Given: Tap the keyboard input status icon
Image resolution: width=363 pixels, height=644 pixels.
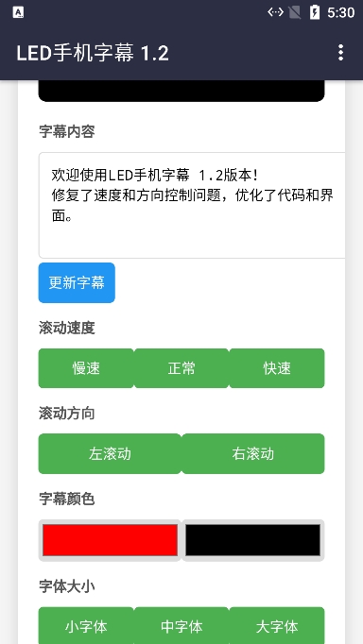Looking at the screenshot, I should click(x=18, y=12).
